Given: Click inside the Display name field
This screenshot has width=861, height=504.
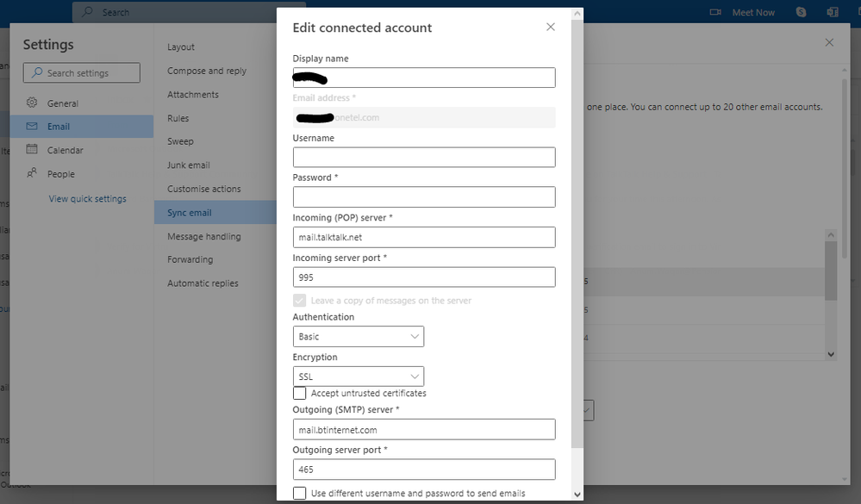Looking at the screenshot, I should tap(423, 77).
